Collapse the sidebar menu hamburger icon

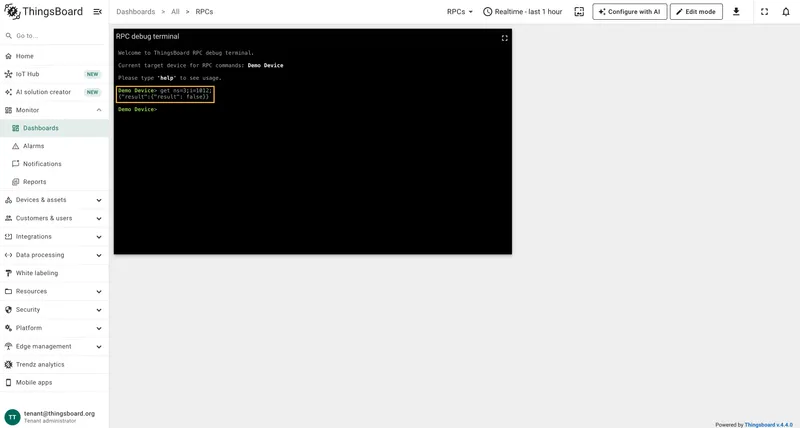tap(97, 11)
